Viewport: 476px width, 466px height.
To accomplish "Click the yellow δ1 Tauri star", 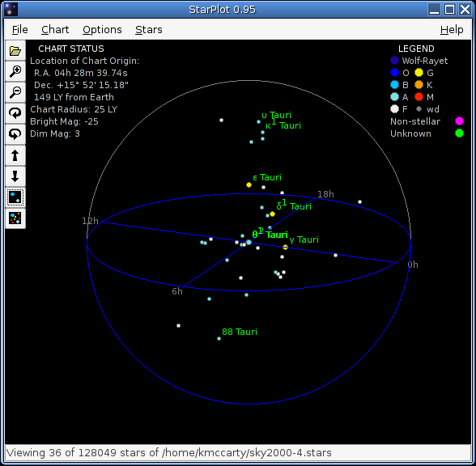I will pyautogui.click(x=272, y=214).
